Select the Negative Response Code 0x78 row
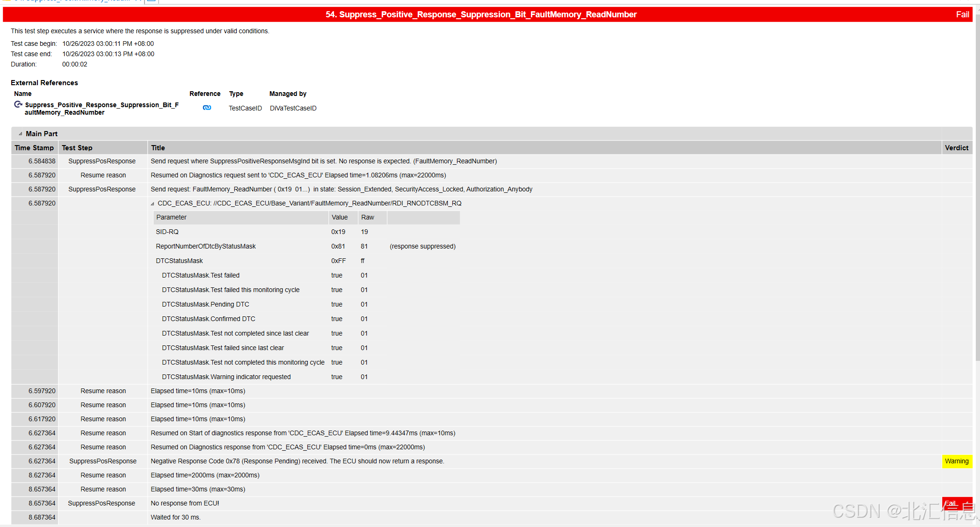 pos(297,461)
